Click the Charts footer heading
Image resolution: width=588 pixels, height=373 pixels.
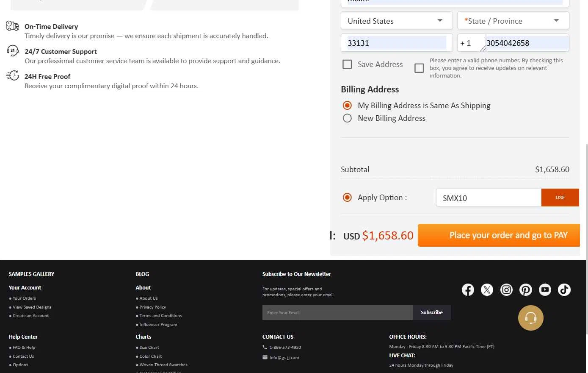pos(144,337)
